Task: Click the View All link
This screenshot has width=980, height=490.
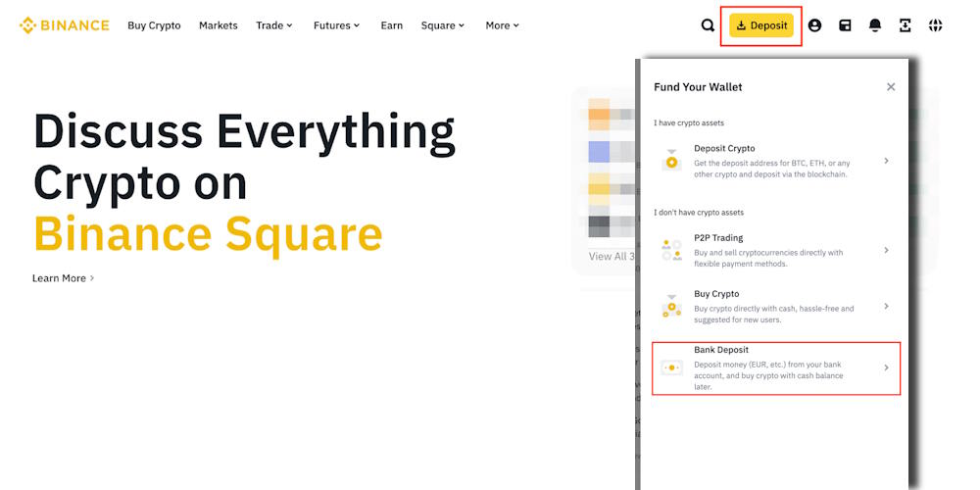Action: pyautogui.click(x=612, y=256)
